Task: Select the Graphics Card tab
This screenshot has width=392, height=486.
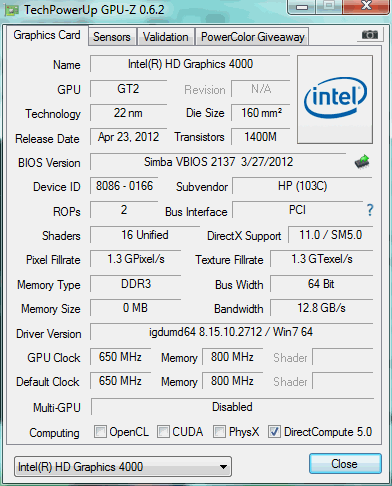Action: point(47,35)
